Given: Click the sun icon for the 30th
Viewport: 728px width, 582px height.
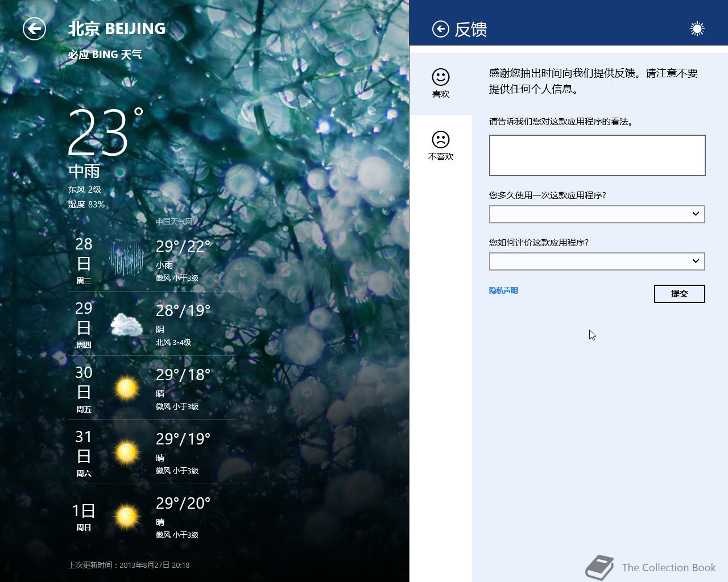Looking at the screenshot, I should [x=126, y=388].
